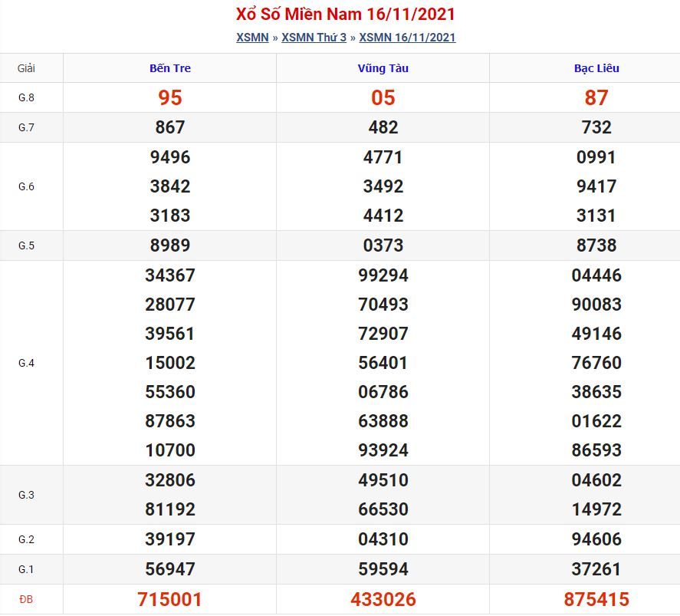Select Bạc Liêu G.7 number 732

pos(596,127)
